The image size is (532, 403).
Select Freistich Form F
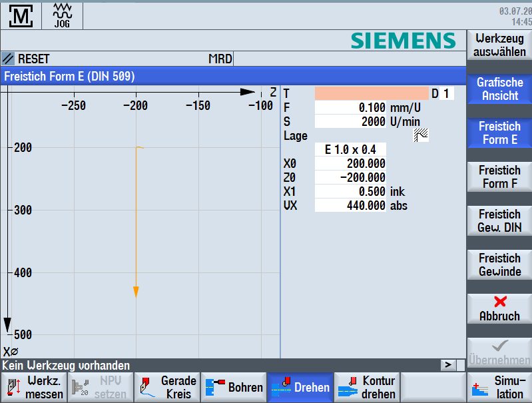coord(499,177)
